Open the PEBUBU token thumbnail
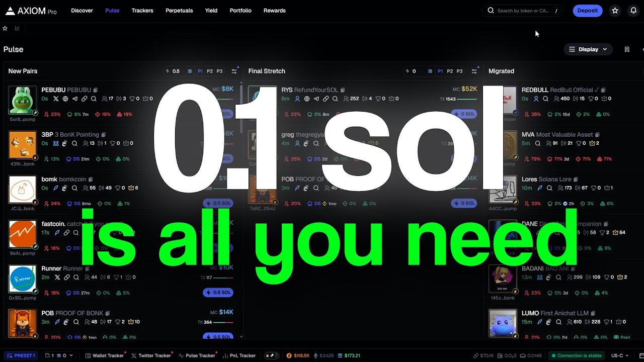Viewport: 644px width, 362px height. [x=23, y=101]
